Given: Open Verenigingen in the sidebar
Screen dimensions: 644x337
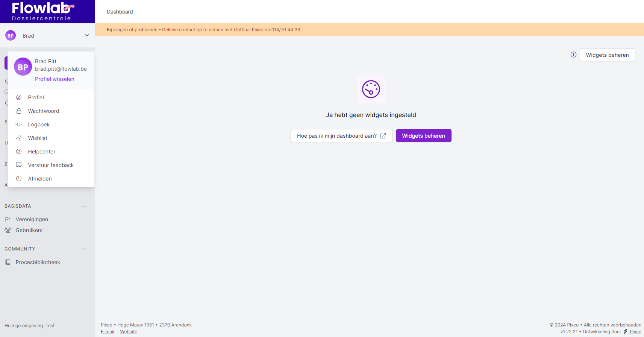Looking at the screenshot, I should pos(32,219).
